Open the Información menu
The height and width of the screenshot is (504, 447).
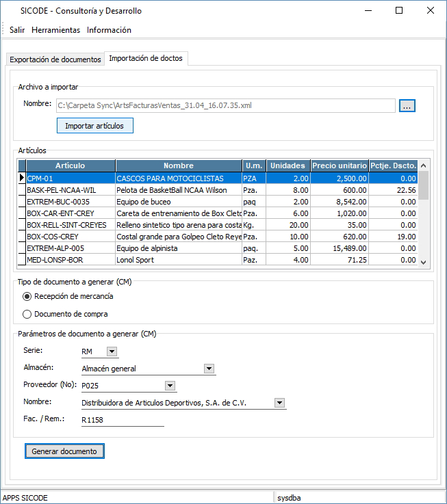point(109,30)
